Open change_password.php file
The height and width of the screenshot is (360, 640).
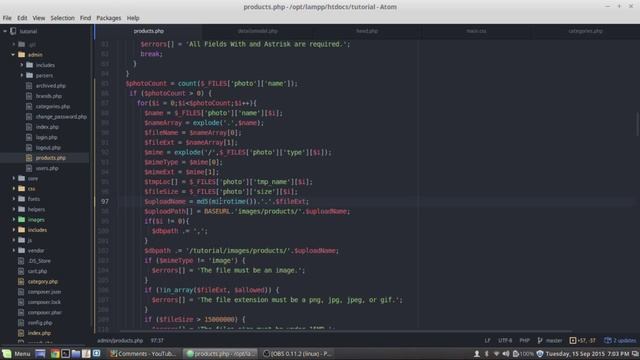coord(61,117)
